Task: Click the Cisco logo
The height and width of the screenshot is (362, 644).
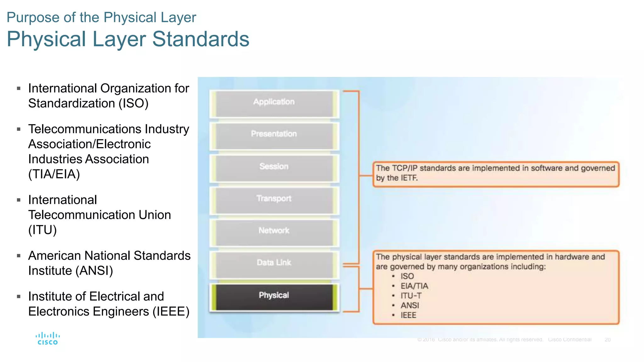Action: click(47, 339)
